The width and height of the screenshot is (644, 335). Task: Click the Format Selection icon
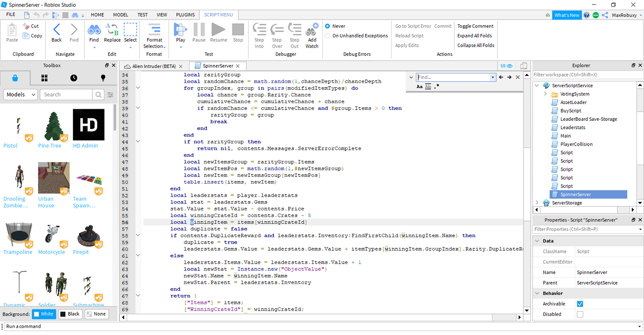click(154, 29)
